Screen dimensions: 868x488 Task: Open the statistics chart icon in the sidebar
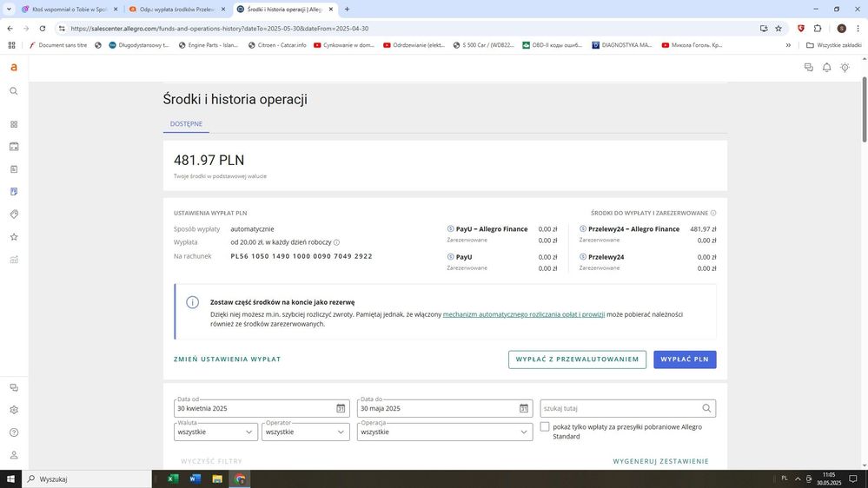pos(14,260)
